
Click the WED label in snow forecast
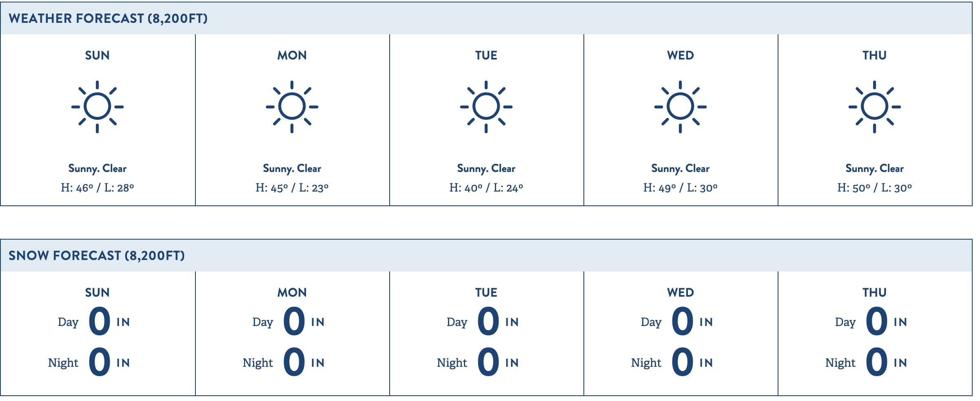pyautogui.click(x=681, y=293)
